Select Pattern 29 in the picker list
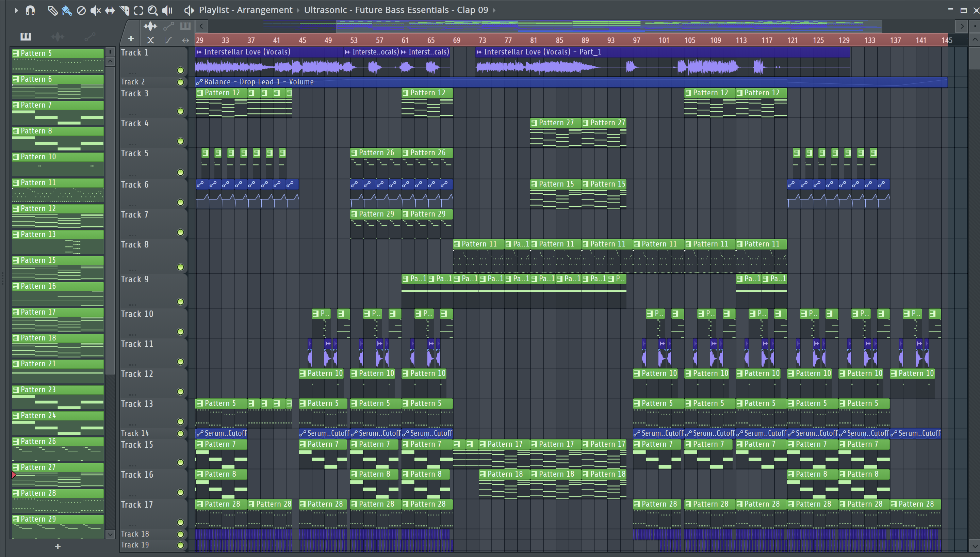The width and height of the screenshot is (980, 557). [x=58, y=526]
